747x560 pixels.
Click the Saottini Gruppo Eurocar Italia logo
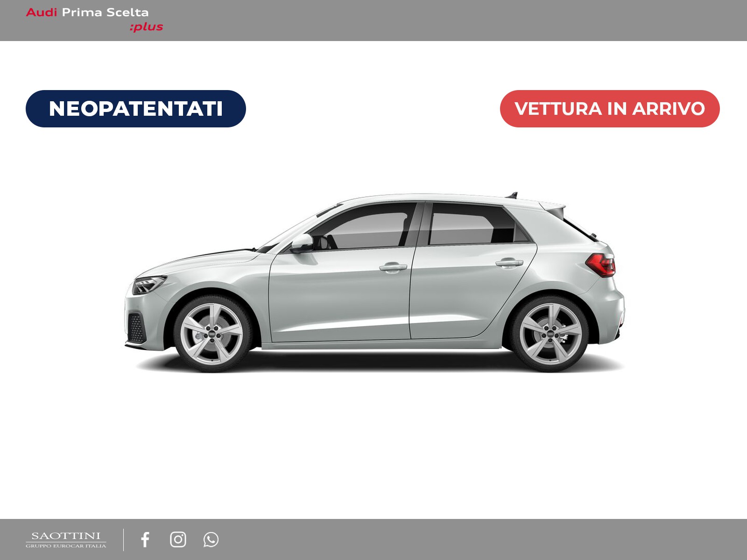point(66,539)
